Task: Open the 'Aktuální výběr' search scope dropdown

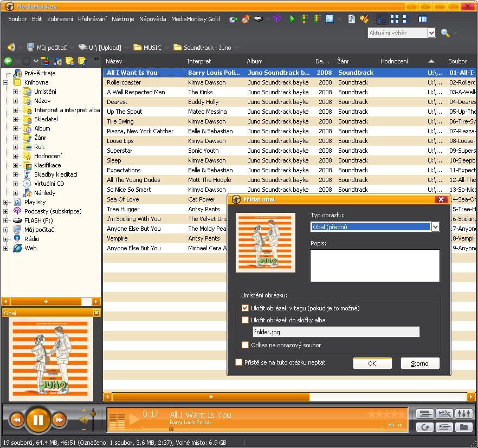Action: (x=431, y=33)
